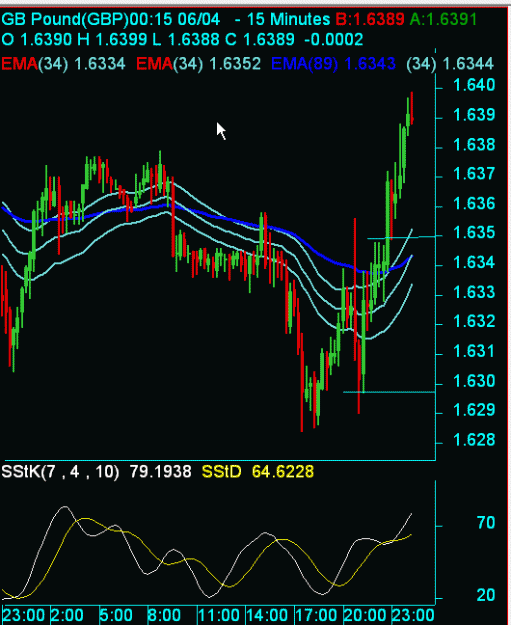The height and width of the screenshot is (625, 511).
Task: Click the "EMA(34) 1.6352" indicator label
Action: point(199,64)
